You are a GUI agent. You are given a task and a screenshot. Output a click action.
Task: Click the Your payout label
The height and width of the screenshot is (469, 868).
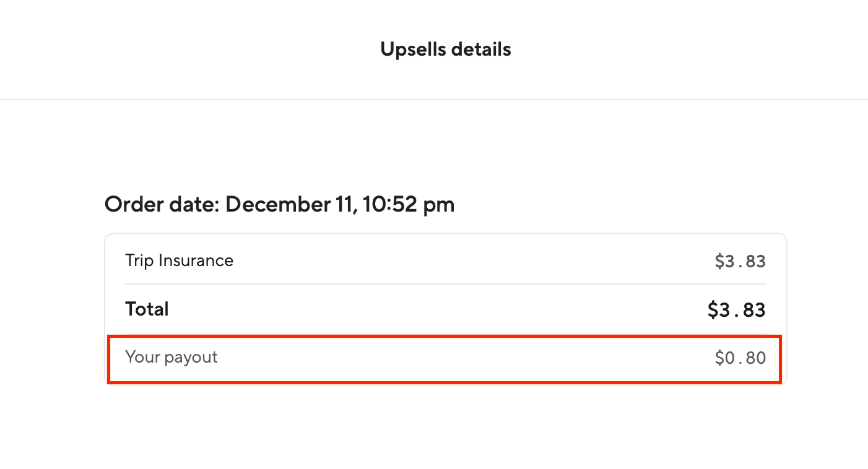pyautogui.click(x=171, y=357)
